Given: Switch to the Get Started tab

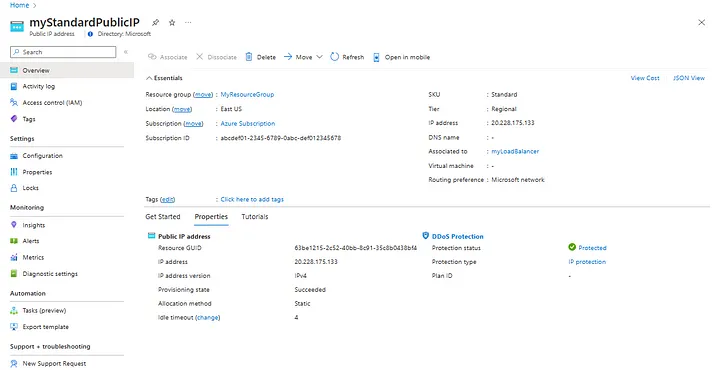Looking at the screenshot, I should point(163,217).
